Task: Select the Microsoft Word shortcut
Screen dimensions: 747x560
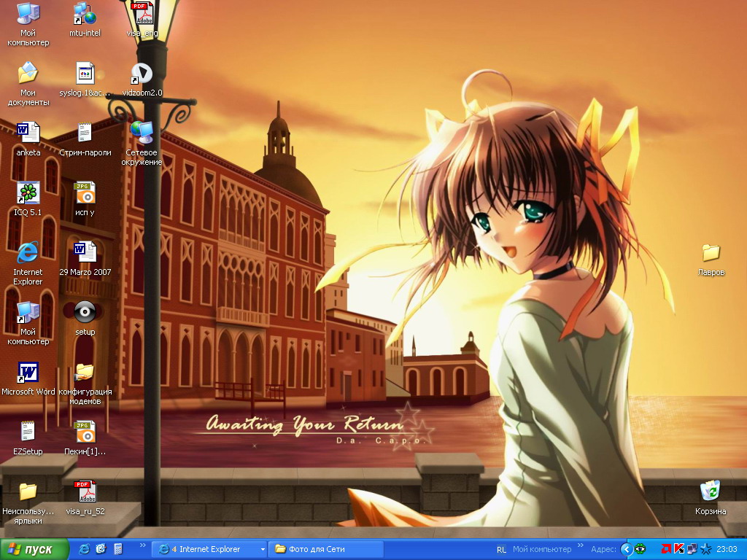Action: [28, 378]
